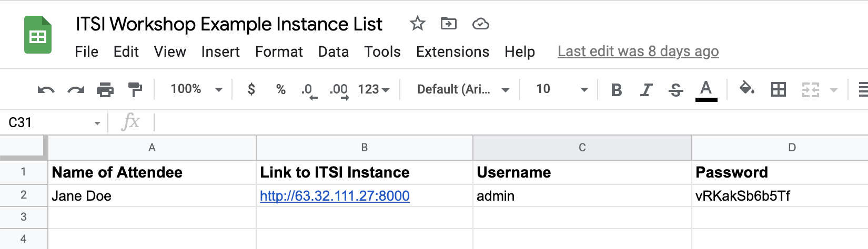The height and width of the screenshot is (249, 868).
Task: Select column C header
Action: tap(582, 148)
